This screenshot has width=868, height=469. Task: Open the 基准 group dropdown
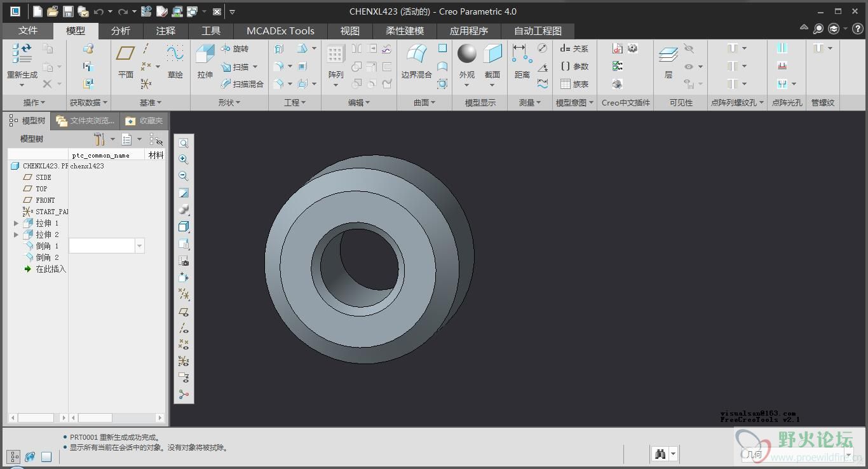tap(151, 102)
